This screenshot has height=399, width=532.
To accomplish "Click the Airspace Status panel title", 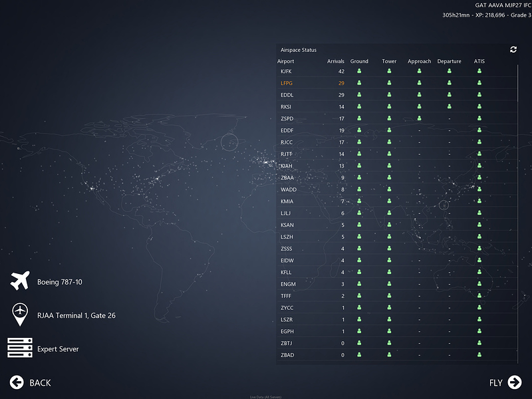I will pyautogui.click(x=299, y=50).
